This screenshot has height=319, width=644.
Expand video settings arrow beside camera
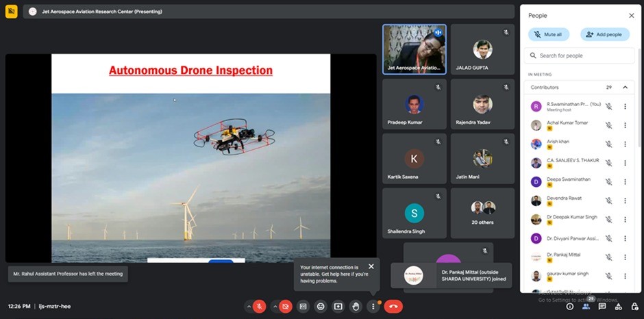point(275,306)
